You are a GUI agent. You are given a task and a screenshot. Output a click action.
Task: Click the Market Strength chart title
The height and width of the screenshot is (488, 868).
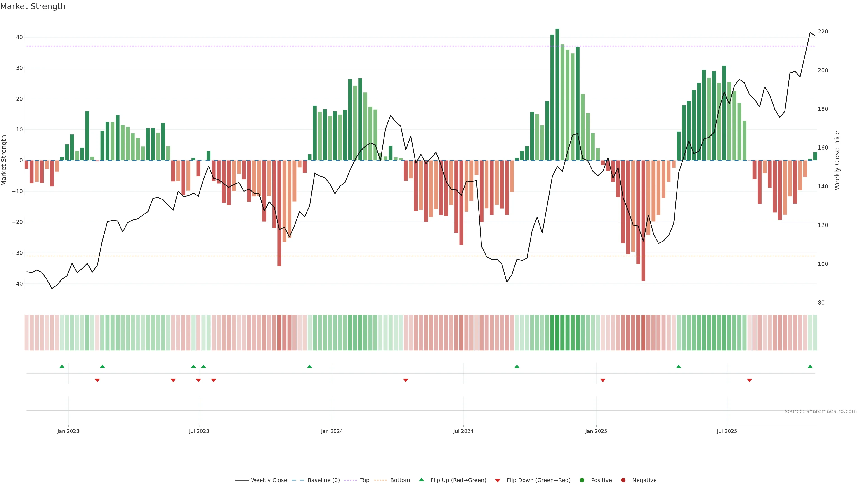[33, 6]
